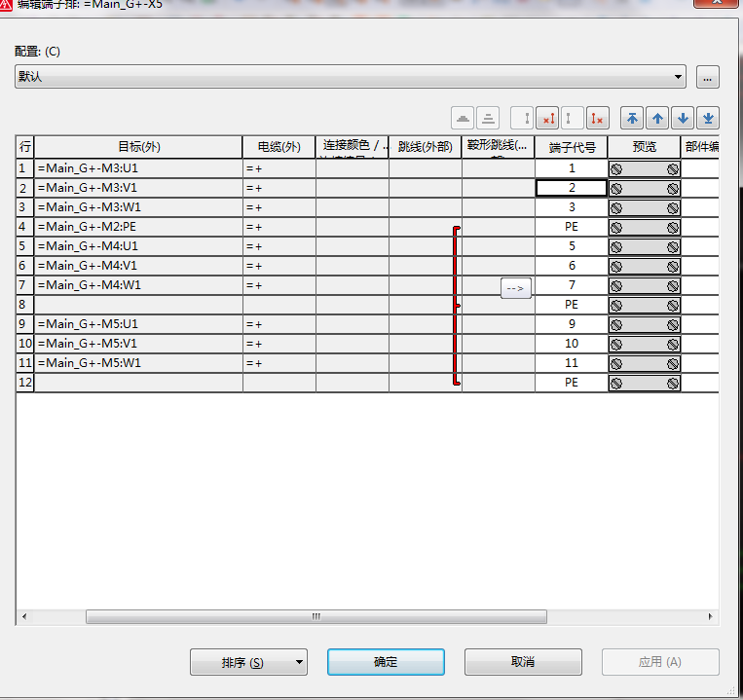Image resolution: width=743 pixels, height=700 pixels.
Task: Click terminal designation 9
Action: point(572,324)
